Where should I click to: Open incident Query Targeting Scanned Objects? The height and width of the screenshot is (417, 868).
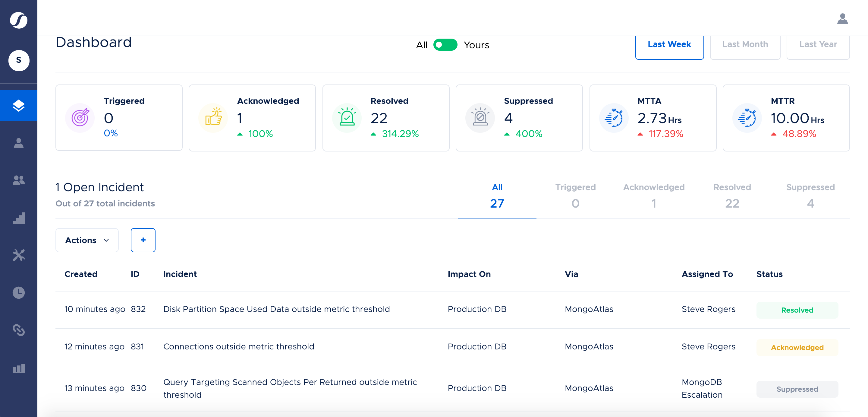click(x=290, y=388)
